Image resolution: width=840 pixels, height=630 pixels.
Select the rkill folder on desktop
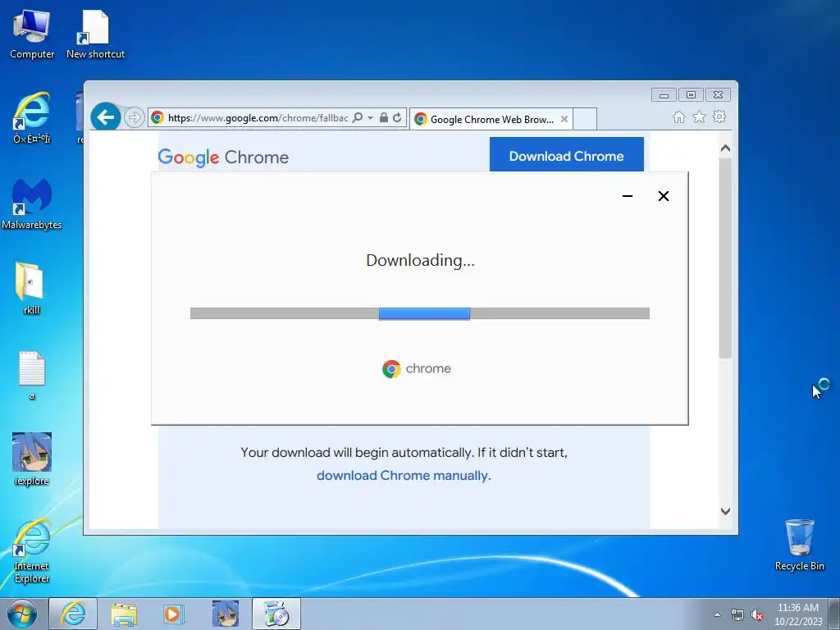[31, 288]
